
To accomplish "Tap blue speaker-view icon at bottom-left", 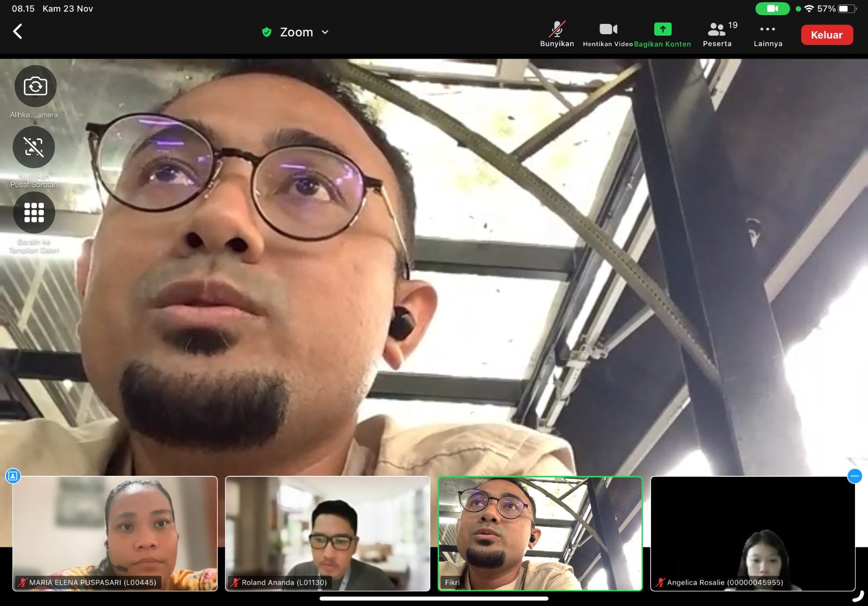I will tap(14, 476).
